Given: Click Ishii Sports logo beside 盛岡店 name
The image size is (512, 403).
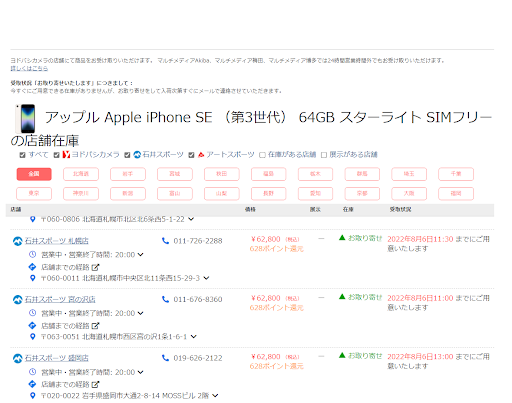Looking at the screenshot, I should pos(18,358).
